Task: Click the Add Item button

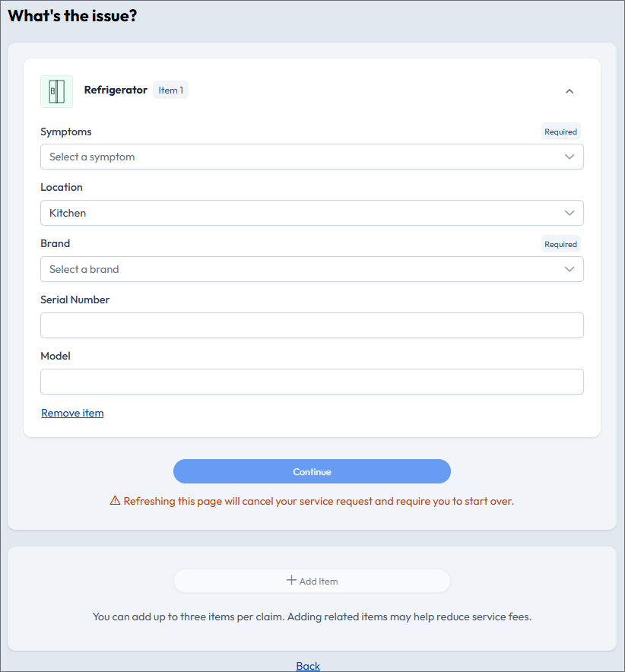Action: (312, 581)
